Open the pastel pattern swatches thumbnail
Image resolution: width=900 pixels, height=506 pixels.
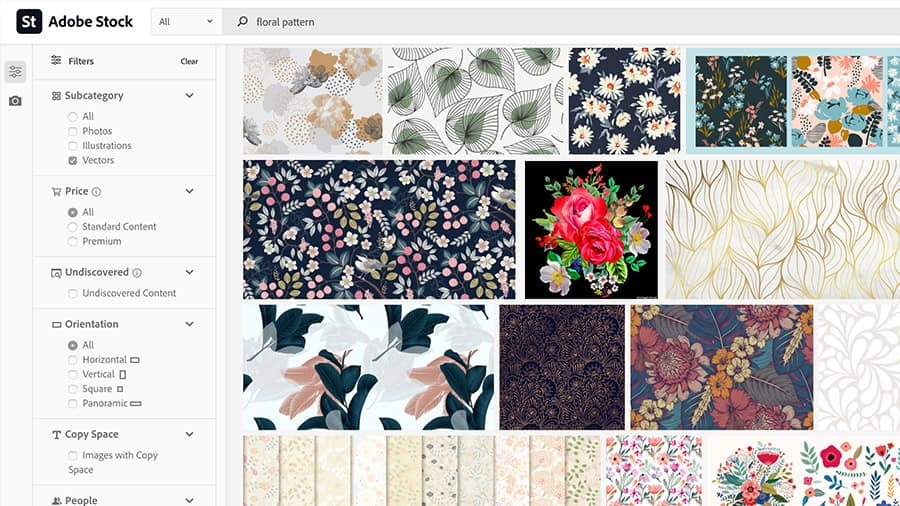coord(422,470)
